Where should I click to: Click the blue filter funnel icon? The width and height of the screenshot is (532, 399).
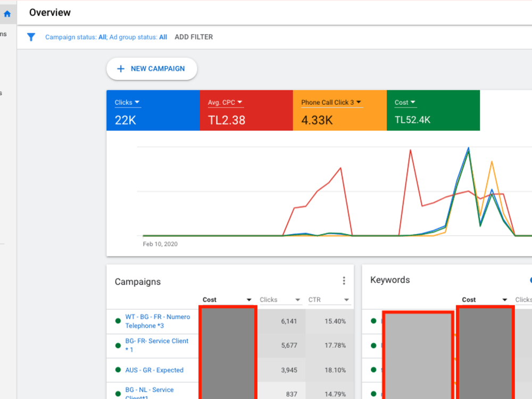coord(31,37)
